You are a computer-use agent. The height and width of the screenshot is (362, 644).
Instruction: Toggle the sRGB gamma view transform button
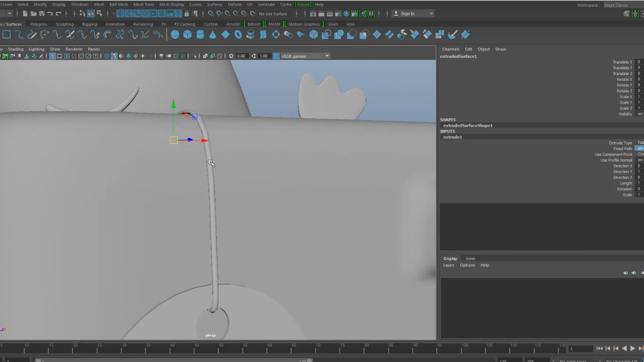pos(276,56)
